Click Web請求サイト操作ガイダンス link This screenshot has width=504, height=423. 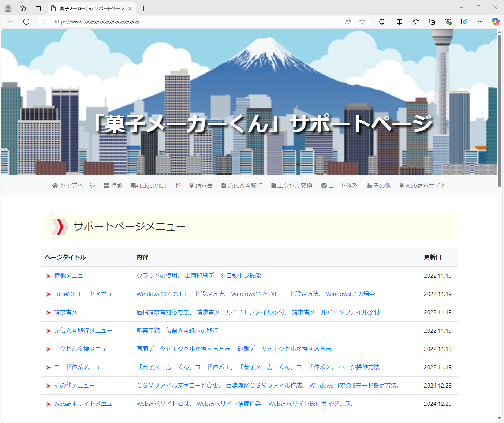[x=310, y=404]
